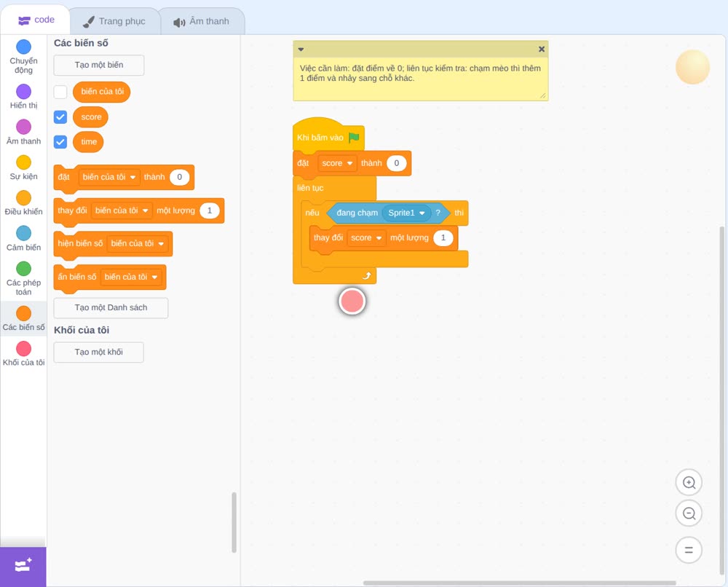Viewport: 728px width, 587px height.
Task: Switch to the Trang phục tab
Action: 114,21
